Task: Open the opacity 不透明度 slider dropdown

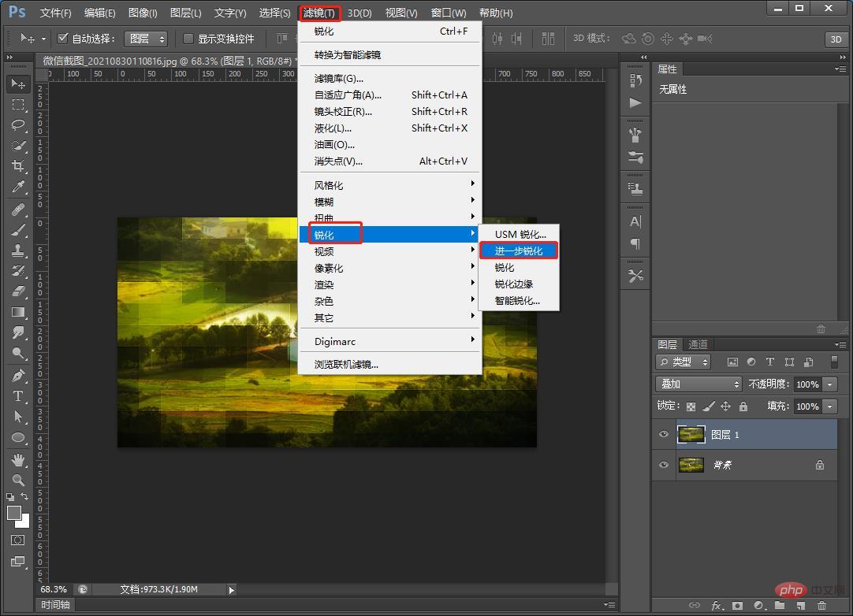Action: click(x=830, y=384)
